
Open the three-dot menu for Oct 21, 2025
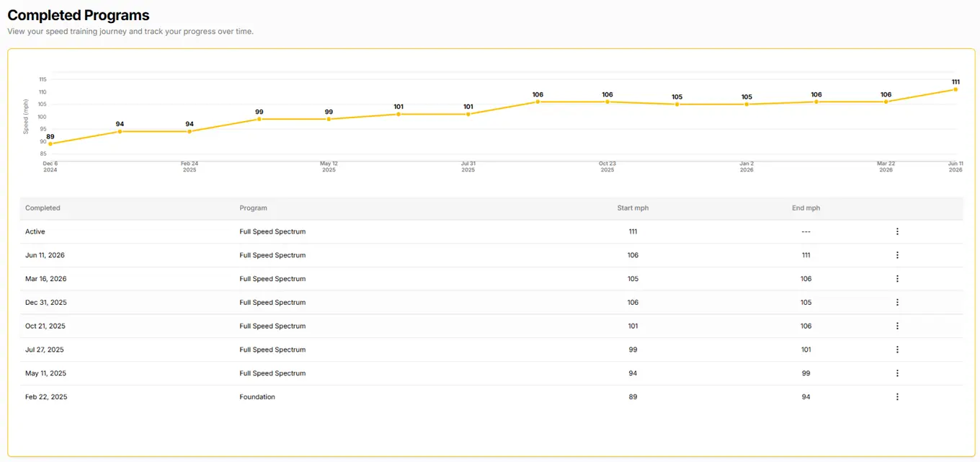point(897,326)
